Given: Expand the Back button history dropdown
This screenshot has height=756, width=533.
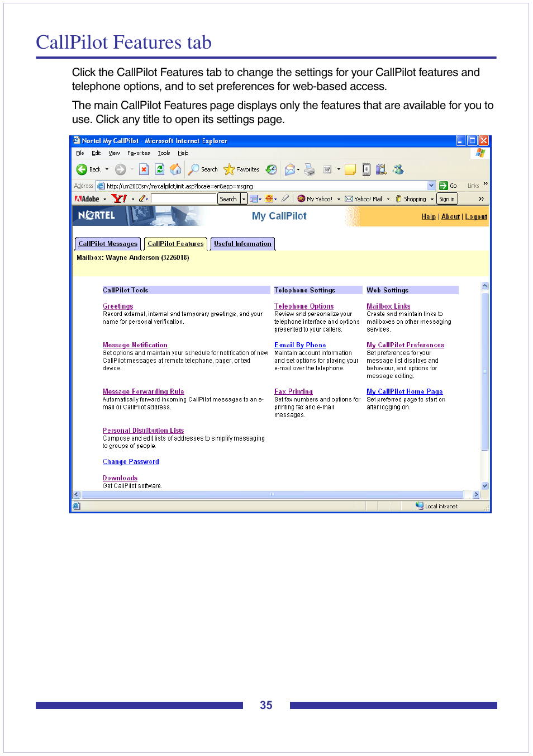Looking at the screenshot, I should point(107,169).
